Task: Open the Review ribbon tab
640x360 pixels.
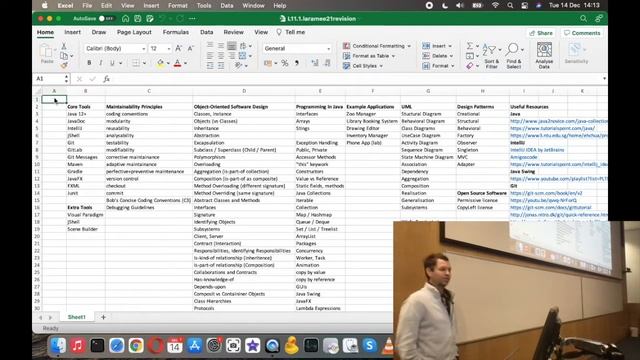Action: pyautogui.click(x=233, y=32)
